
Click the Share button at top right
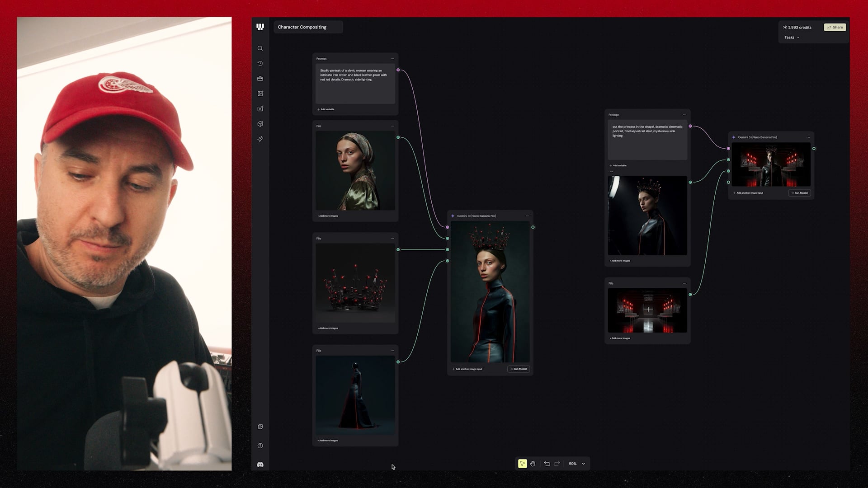coord(834,27)
